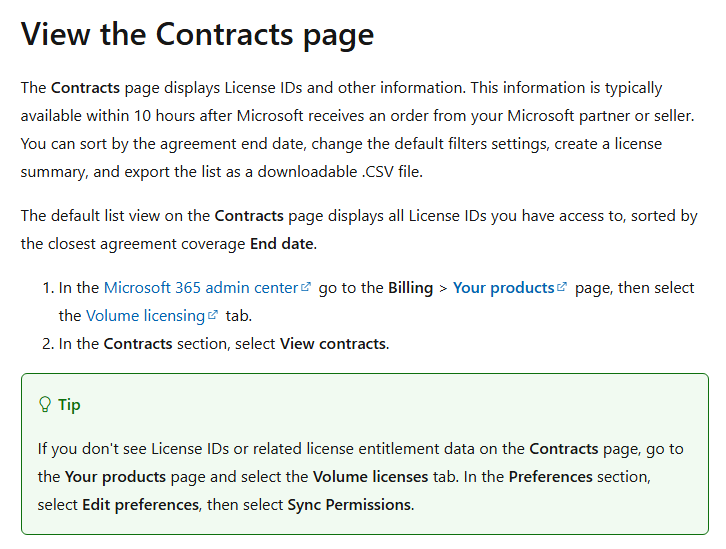This screenshot has width=726, height=549.
Task: Click the lightbulb Tip icon
Action: pos(45,404)
